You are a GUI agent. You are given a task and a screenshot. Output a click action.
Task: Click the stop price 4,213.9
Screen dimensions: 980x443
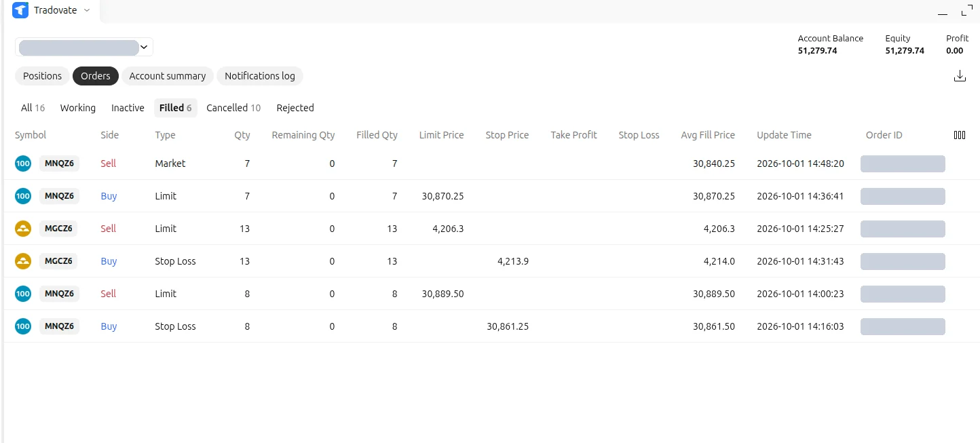coord(513,261)
